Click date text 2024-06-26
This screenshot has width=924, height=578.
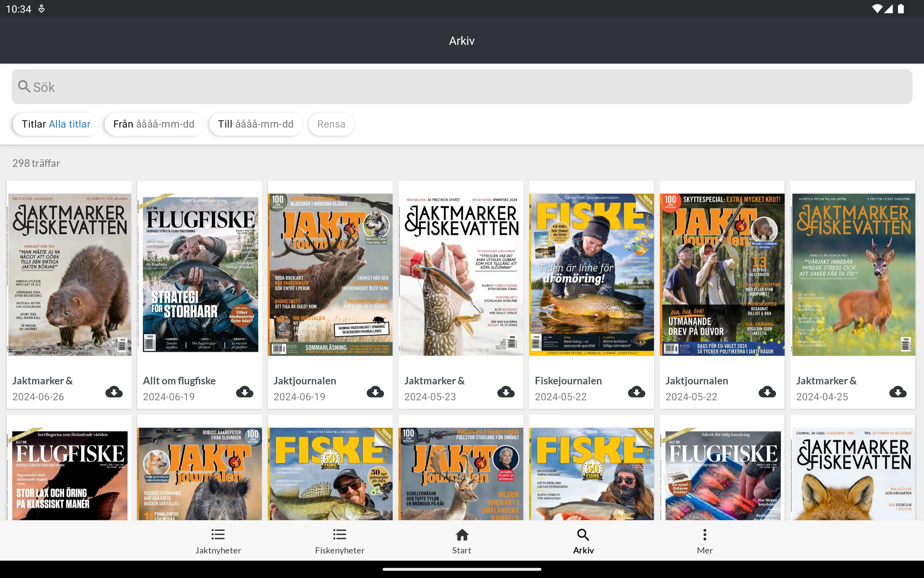click(38, 397)
